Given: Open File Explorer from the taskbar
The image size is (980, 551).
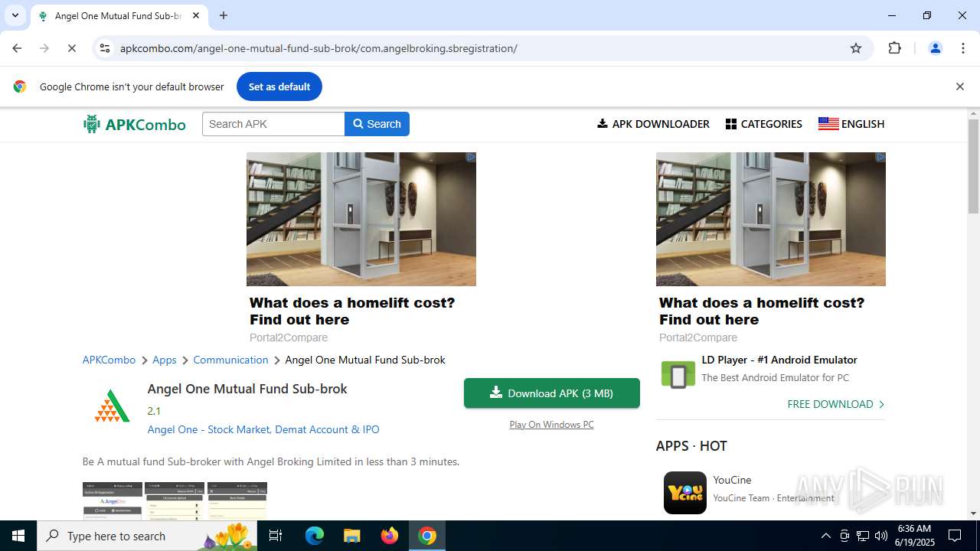Looking at the screenshot, I should tap(352, 536).
